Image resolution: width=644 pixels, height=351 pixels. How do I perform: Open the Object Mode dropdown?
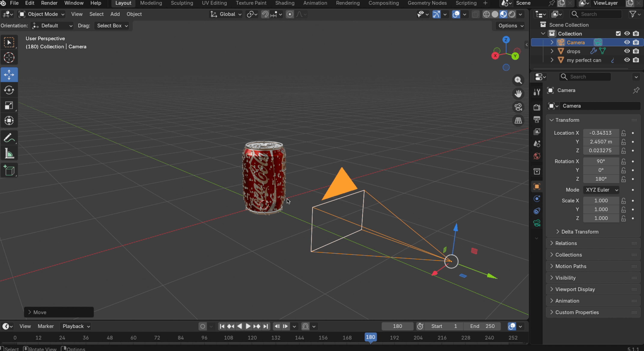coord(42,14)
